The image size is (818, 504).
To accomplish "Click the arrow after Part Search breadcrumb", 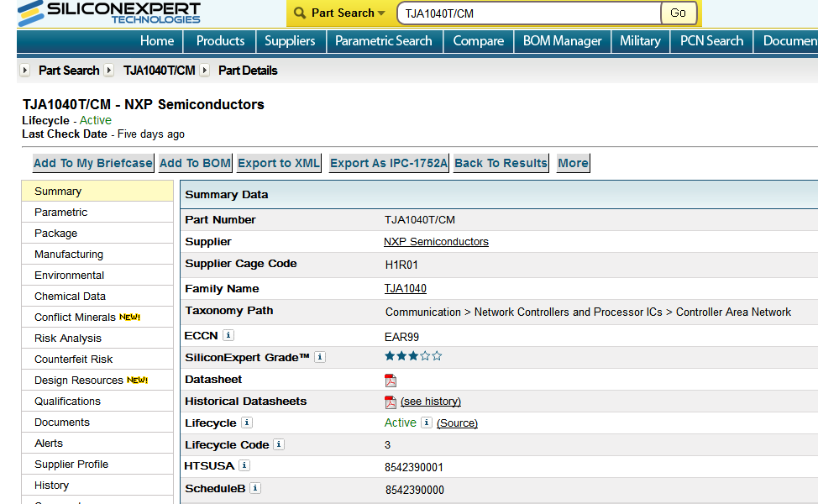I will (x=108, y=70).
